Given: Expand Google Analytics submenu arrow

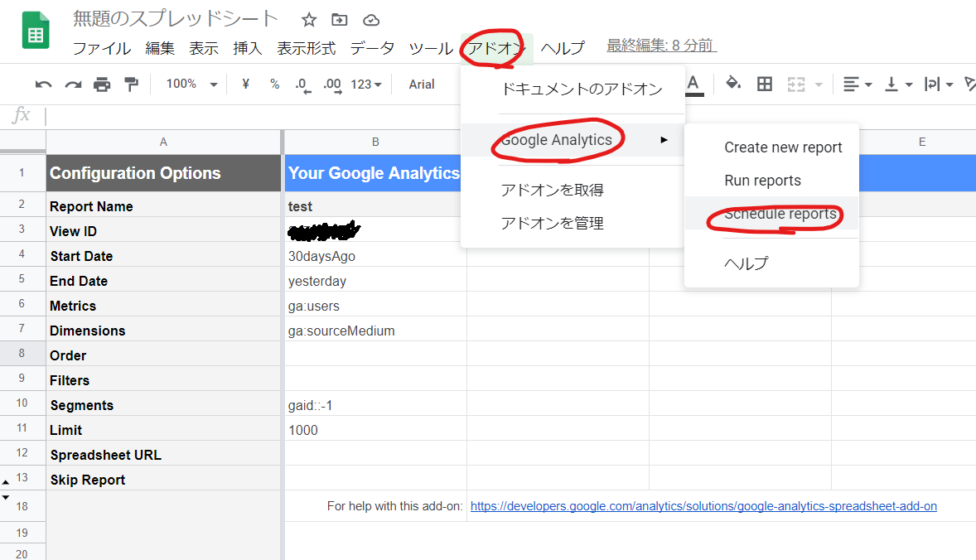Looking at the screenshot, I should (x=664, y=140).
